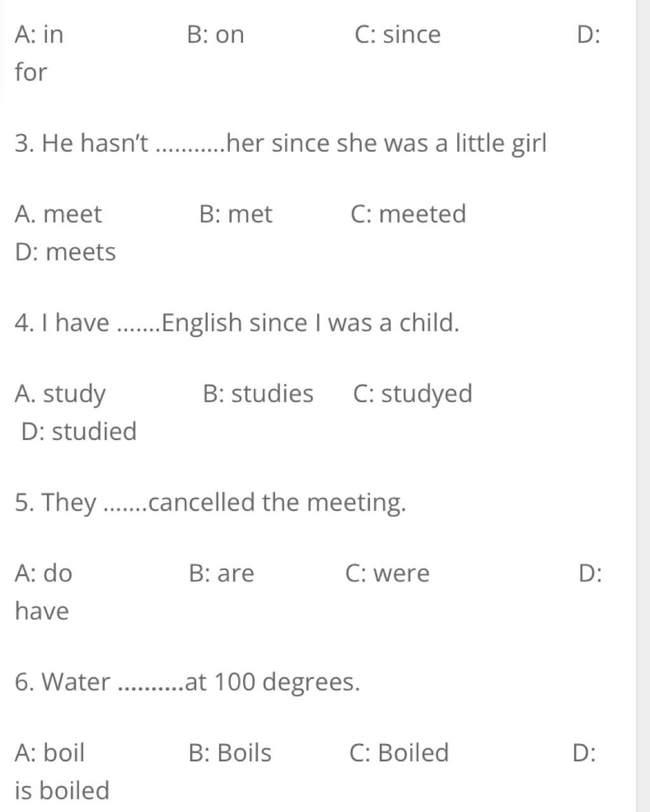Choose answer 'B: on'

coord(216,34)
